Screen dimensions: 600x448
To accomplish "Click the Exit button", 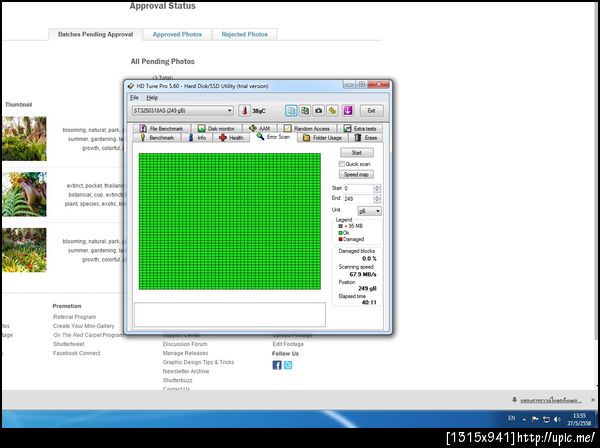I will 371,111.
